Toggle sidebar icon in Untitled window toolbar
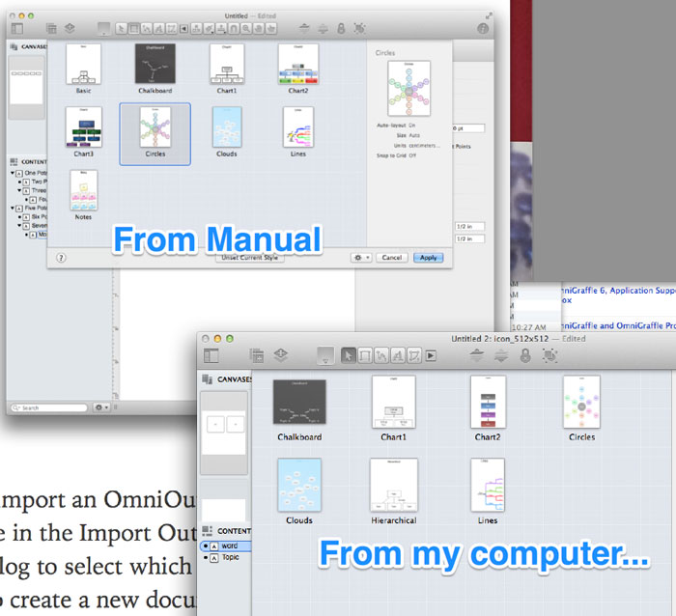The image size is (676, 616). tap(17, 28)
